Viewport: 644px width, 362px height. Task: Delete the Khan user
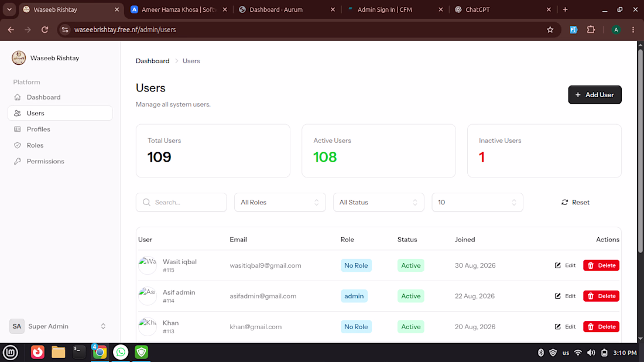(x=601, y=327)
